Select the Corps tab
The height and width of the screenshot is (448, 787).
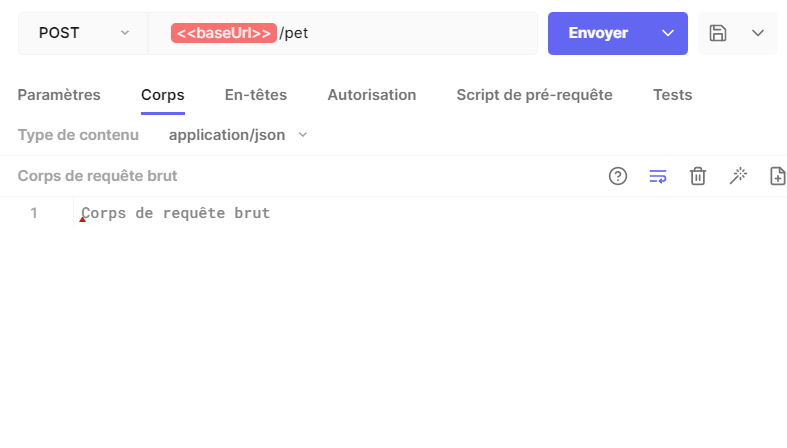click(163, 95)
